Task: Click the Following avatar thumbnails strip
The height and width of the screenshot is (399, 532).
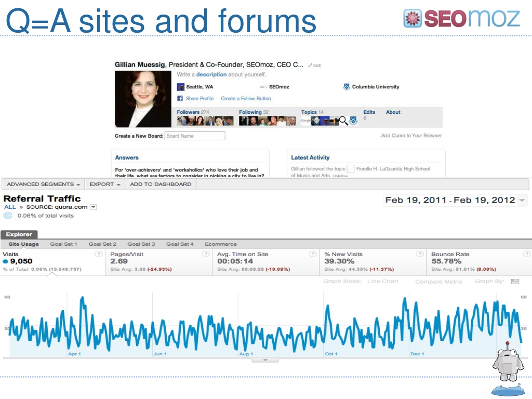Action: tap(268, 121)
